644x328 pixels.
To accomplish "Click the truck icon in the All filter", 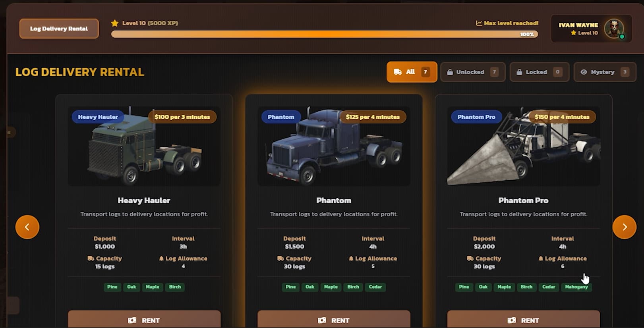I will (398, 72).
